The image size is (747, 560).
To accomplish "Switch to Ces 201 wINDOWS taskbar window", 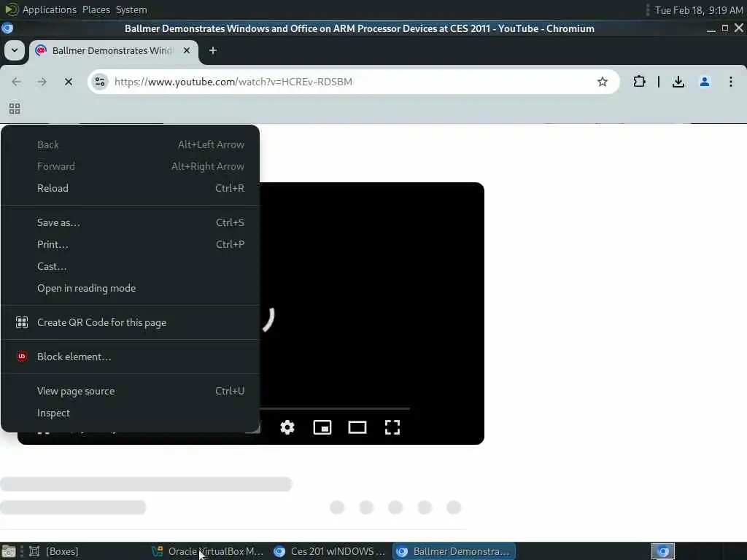I will tap(330, 551).
